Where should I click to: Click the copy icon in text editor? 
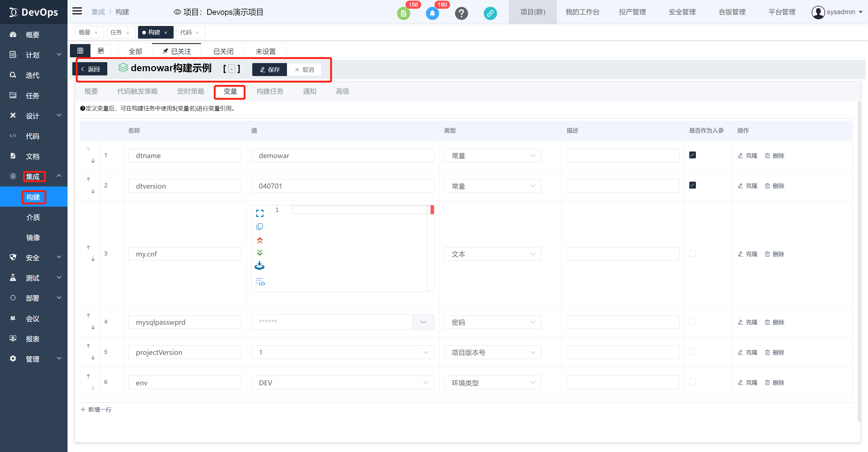(x=259, y=227)
